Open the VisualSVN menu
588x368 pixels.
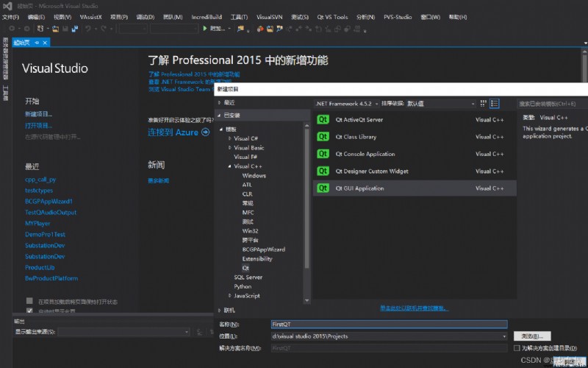coord(269,17)
